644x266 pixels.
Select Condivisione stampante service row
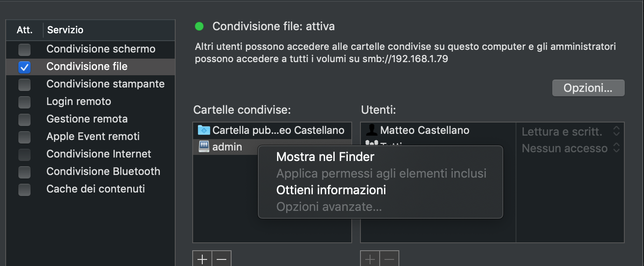[x=90, y=84]
